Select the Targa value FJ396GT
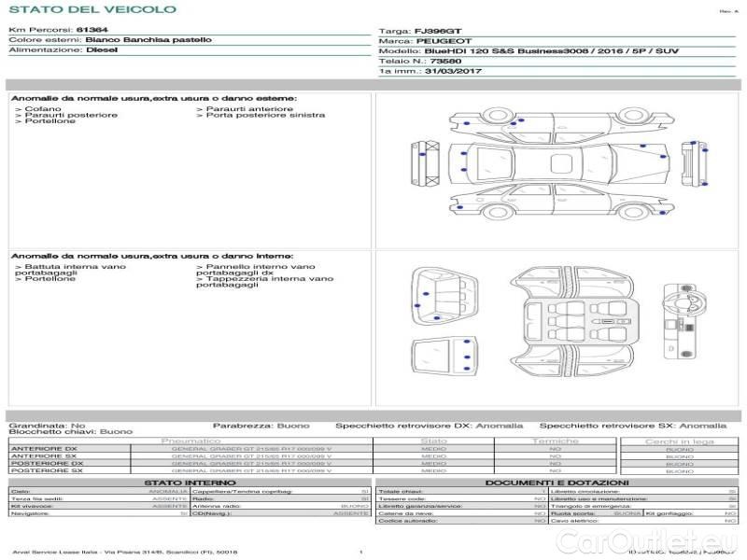This screenshot has height=560, width=747. pyautogui.click(x=438, y=32)
